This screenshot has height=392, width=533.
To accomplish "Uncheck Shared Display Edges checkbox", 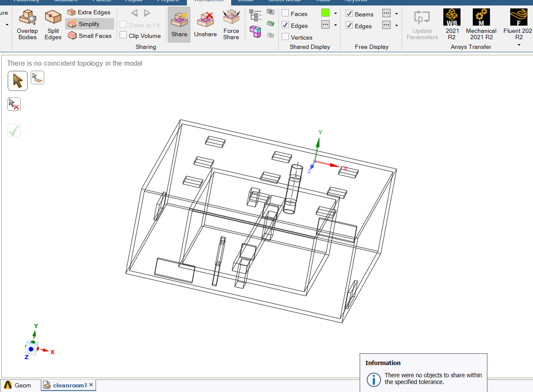I will (285, 25).
